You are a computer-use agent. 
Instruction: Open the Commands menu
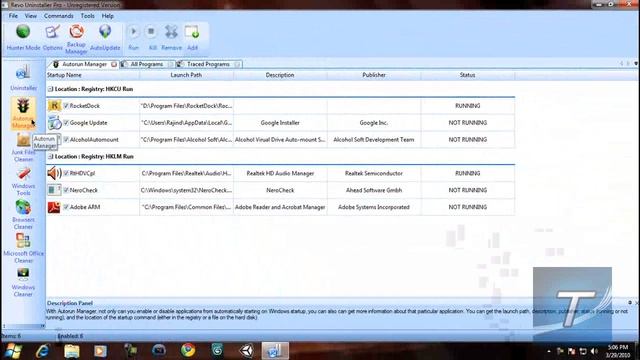58,16
